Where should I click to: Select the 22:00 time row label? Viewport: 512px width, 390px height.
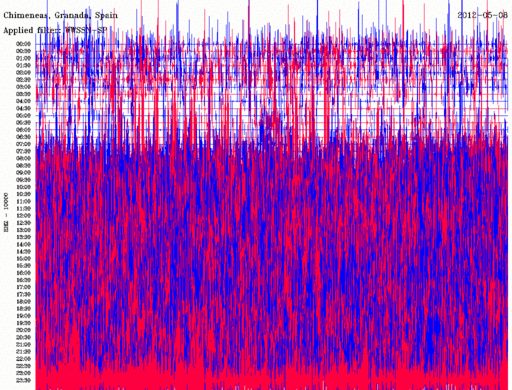[23, 359]
